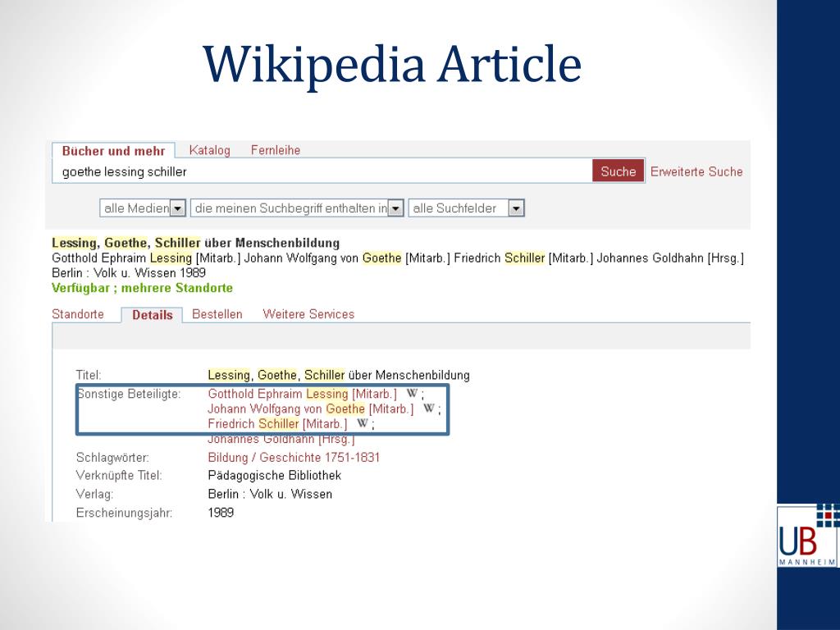Click publisher value 'Berlin : Volk u. Wissen' in details
This screenshot has width=840, height=630.
click(270, 494)
